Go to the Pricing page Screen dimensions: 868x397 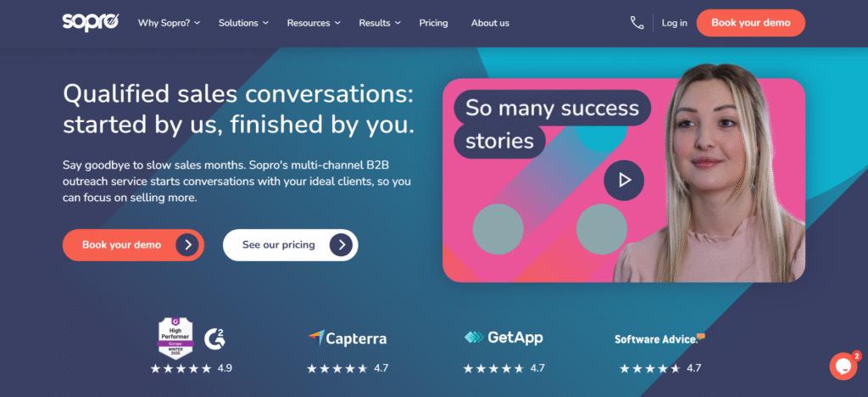coord(433,23)
